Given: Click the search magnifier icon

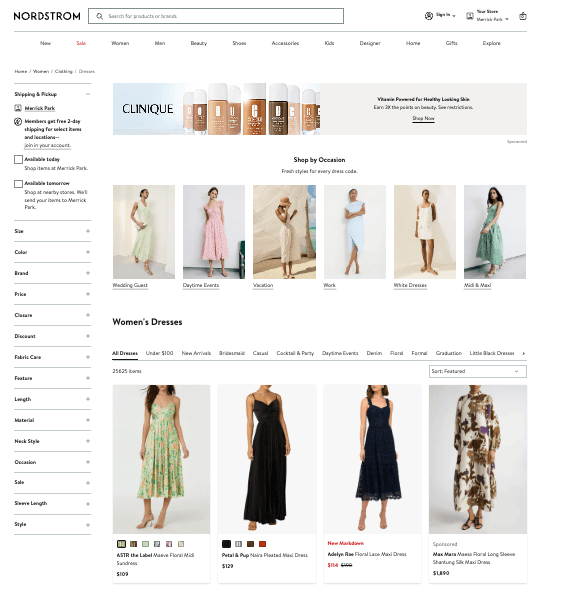Looking at the screenshot, I should point(100,16).
